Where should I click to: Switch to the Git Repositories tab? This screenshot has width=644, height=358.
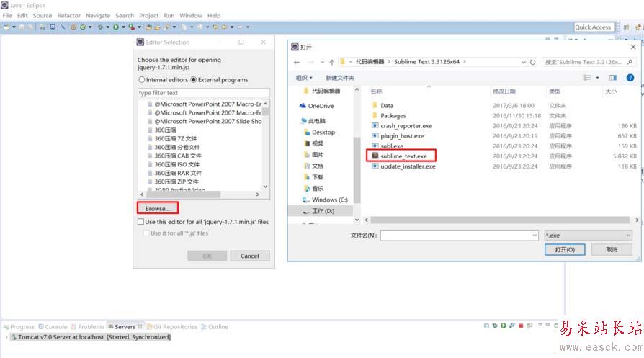(x=172, y=327)
